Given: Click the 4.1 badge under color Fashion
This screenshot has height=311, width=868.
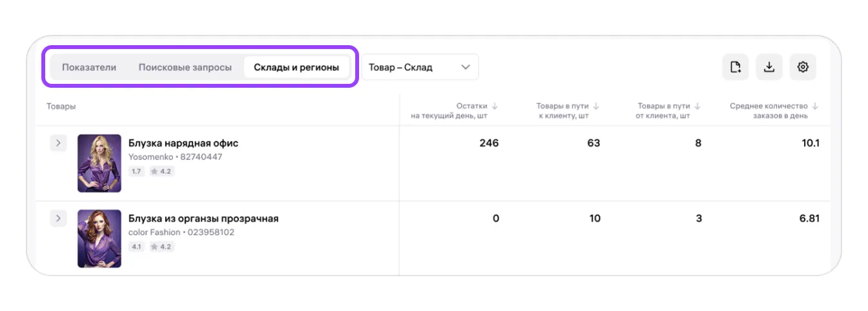Looking at the screenshot, I should click(x=137, y=246).
